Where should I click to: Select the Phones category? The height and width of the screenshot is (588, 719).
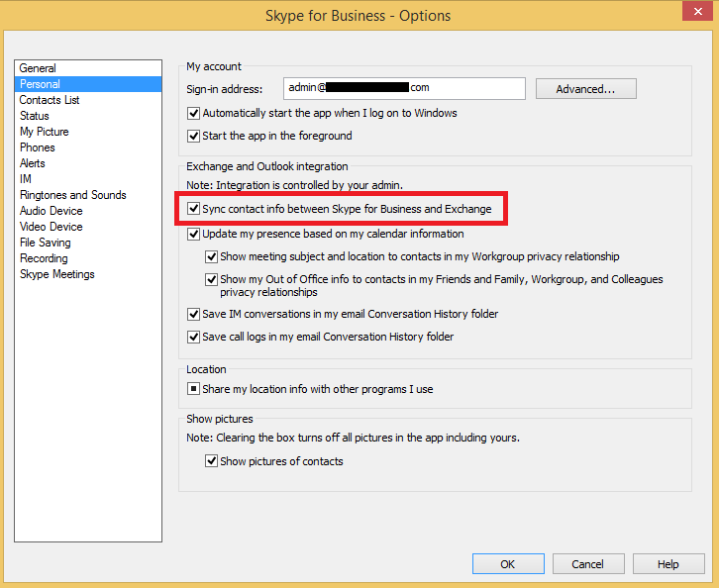[x=38, y=147]
